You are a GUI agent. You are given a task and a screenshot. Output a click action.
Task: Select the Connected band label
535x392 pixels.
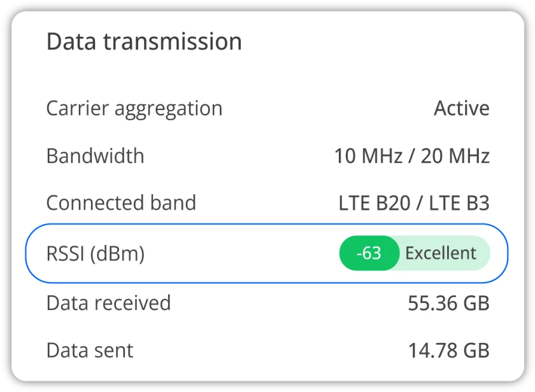121,203
